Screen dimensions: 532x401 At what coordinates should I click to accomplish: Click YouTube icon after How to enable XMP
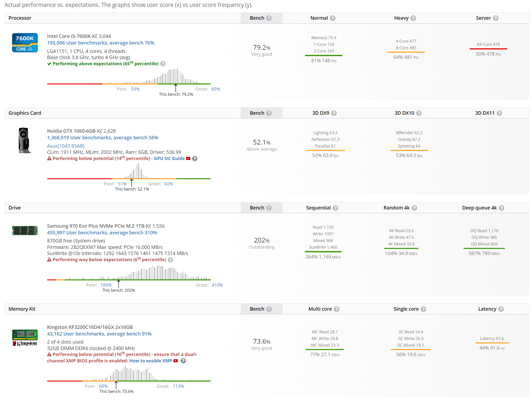click(x=176, y=361)
